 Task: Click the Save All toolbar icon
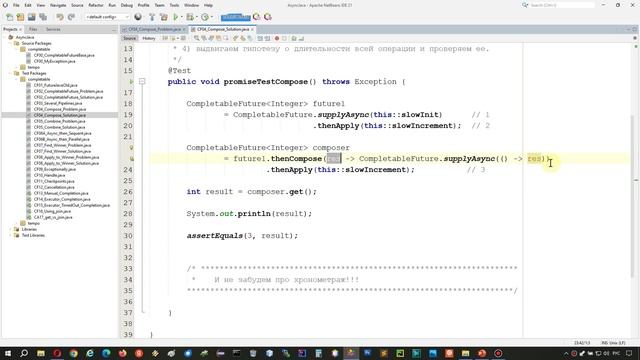(43, 17)
